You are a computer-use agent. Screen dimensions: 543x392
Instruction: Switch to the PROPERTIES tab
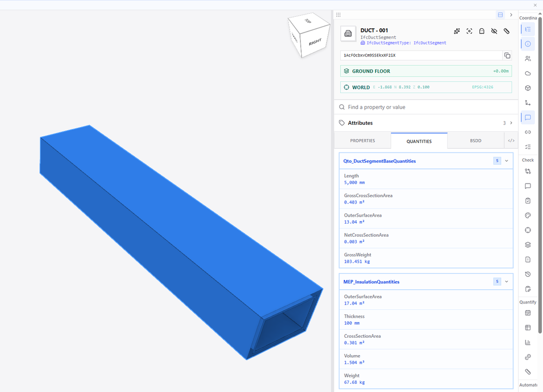(363, 141)
